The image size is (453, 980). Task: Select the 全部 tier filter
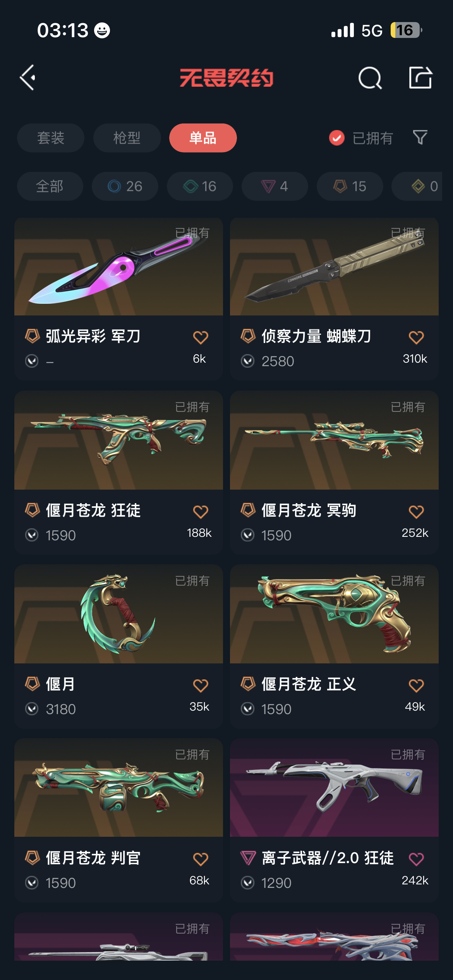[x=50, y=186]
